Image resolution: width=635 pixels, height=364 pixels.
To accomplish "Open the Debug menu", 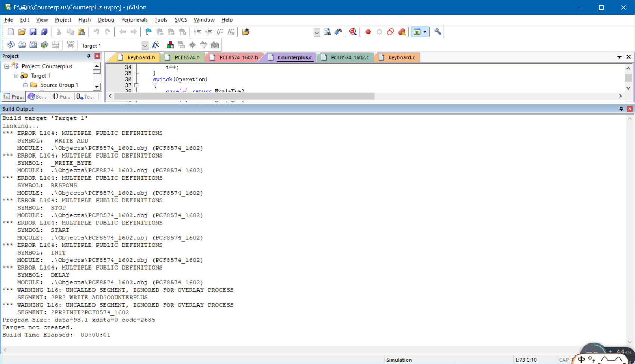I will point(106,20).
